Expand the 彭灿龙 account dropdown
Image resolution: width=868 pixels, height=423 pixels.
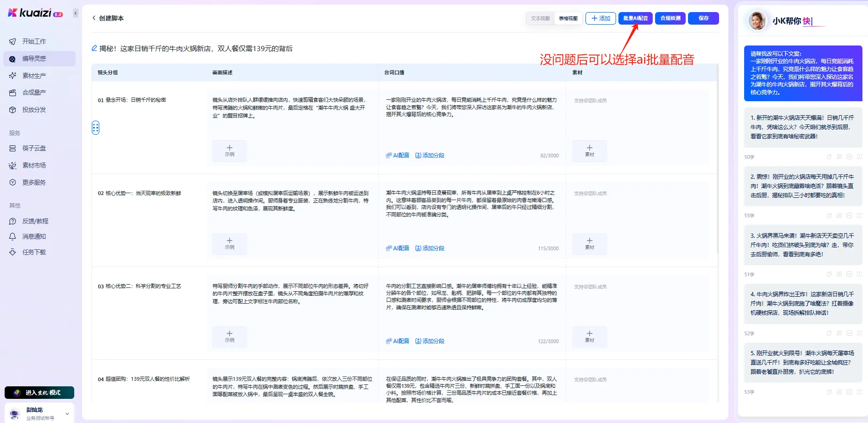pos(67,413)
